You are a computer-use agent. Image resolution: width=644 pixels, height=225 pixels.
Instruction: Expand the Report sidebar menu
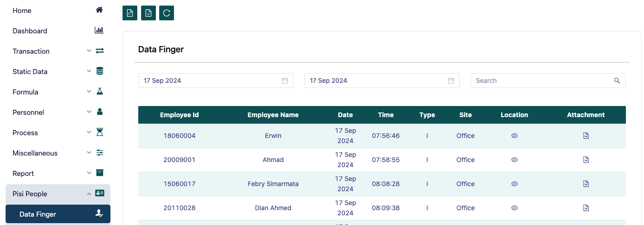[58, 174]
